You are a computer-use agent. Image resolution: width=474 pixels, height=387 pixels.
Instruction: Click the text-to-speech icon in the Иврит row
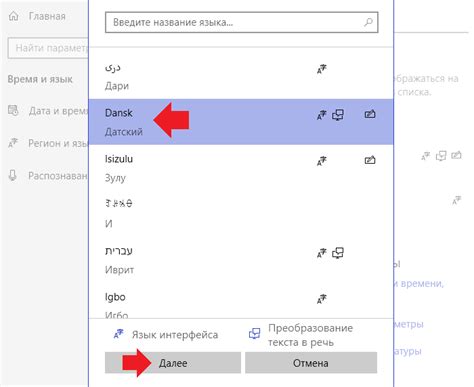point(338,253)
